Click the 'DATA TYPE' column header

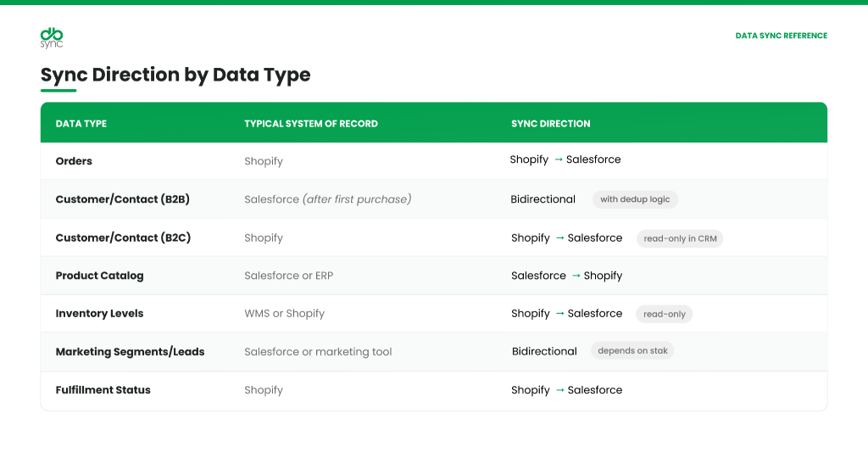point(81,124)
